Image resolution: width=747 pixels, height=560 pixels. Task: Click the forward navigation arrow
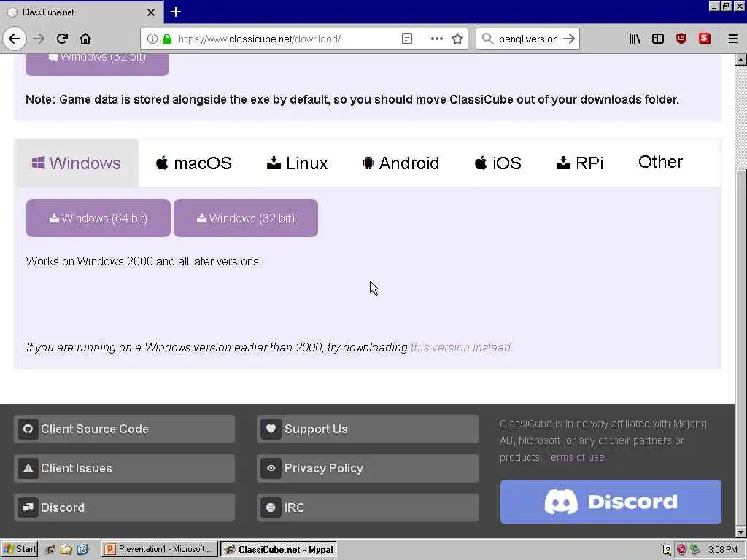pos(39,39)
